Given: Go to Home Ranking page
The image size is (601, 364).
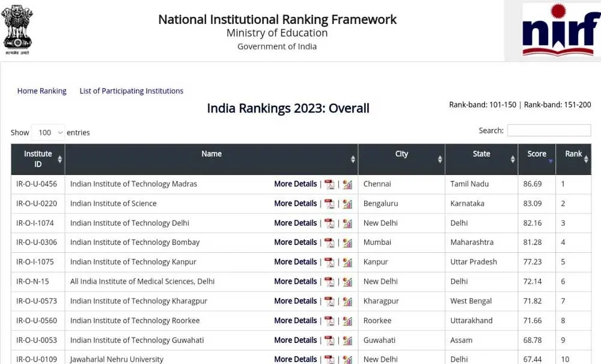Looking at the screenshot, I should 42,91.
